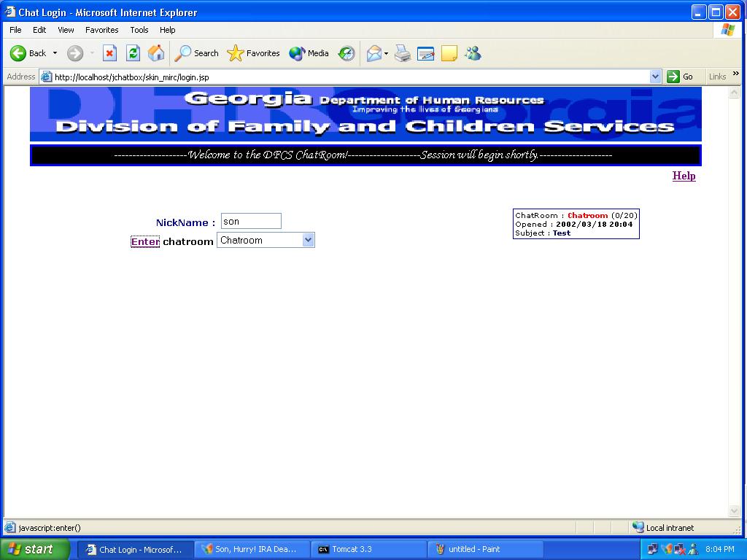Open the Favorites star toolbar button
This screenshot has height=560, width=747.
tap(253, 53)
